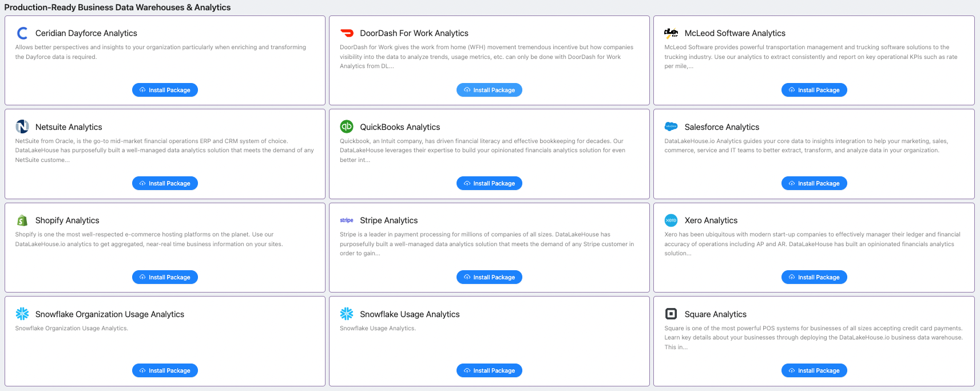Install the Snowflake Usage Analytics package
The width and height of the screenshot is (980, 391).
click(x=489, y=370)
